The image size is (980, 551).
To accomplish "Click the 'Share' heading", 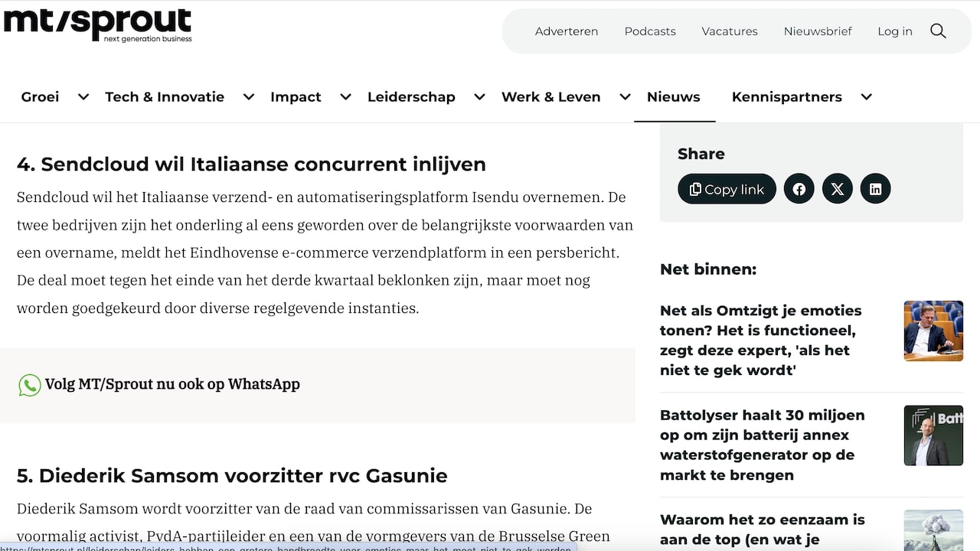I will tap(701, 154).
